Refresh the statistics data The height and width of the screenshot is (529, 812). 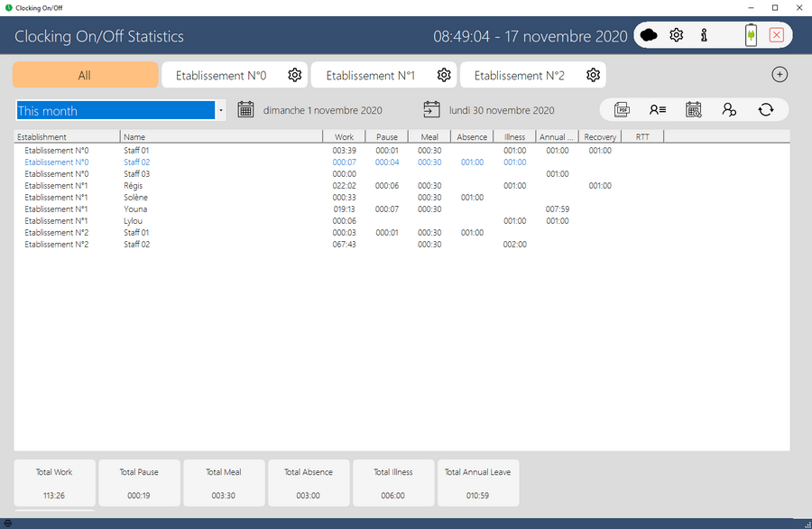[765, 109]
